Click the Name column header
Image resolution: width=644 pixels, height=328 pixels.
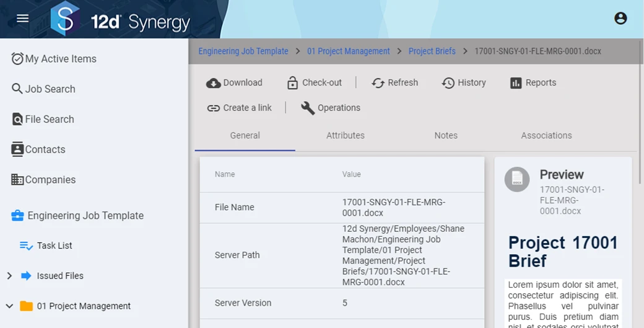point(225,174)
